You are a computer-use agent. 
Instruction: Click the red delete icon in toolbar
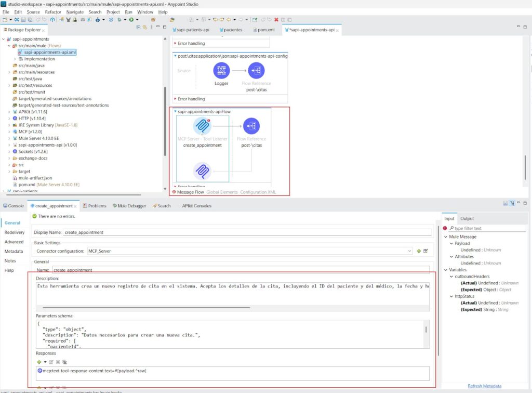click(x=276, y=20)
